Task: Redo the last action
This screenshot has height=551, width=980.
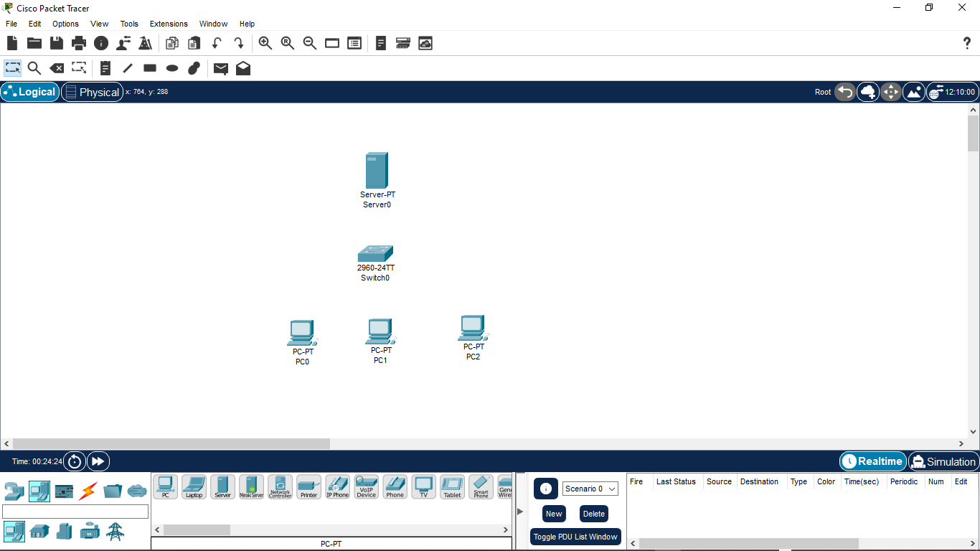Action: pyautogui.click(x=239, y=43)
